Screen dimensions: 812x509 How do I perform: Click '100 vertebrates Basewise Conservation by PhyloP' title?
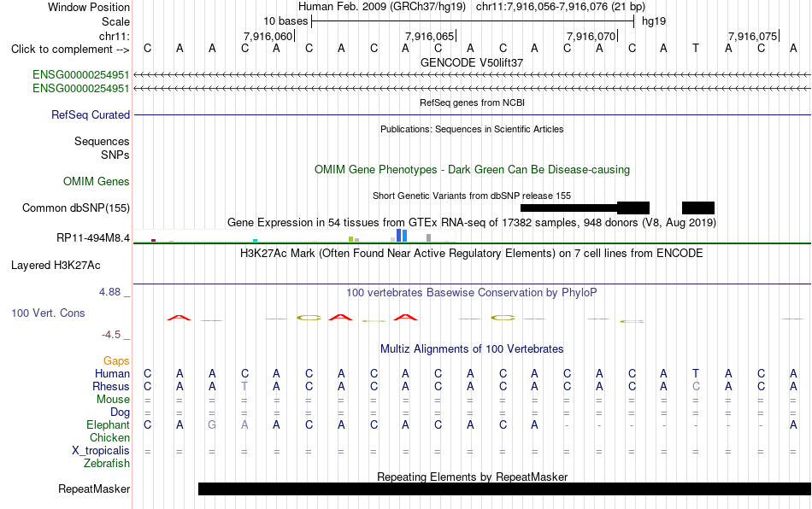click(x=472, y=292)
